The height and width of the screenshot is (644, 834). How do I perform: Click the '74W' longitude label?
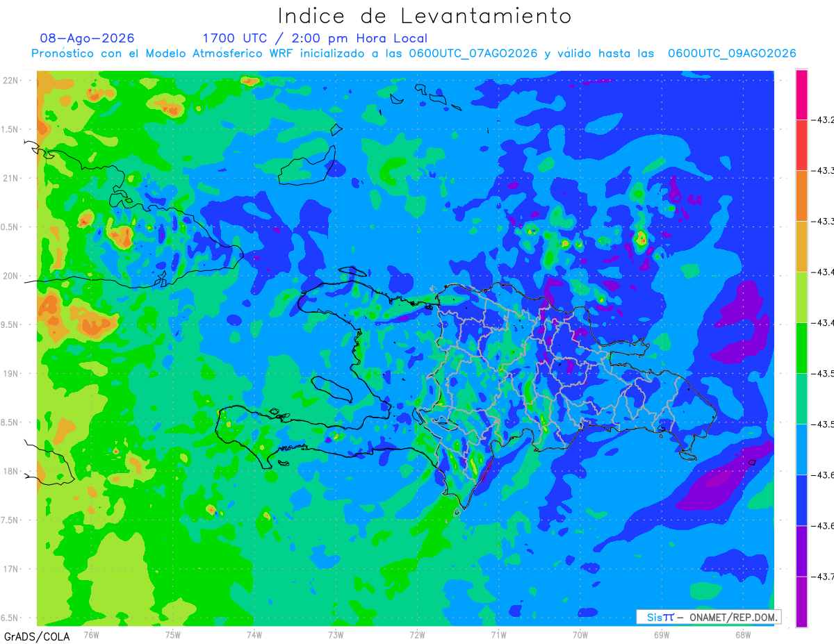[x=254, y=634]
